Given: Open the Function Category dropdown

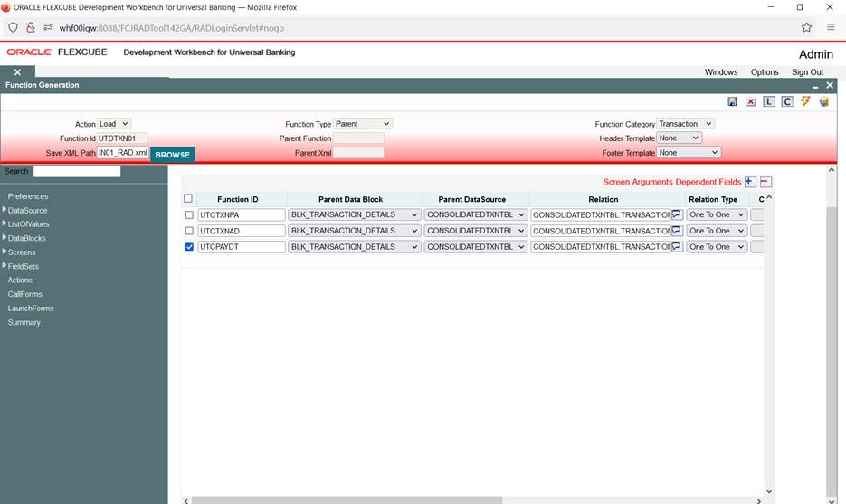Looking at the screenshot, I should pyautogui.click(x=686, y=124).
